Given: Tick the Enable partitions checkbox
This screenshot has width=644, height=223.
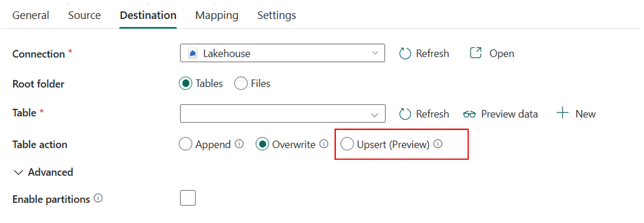Looking at the screenshot, I should click(188, 198).
